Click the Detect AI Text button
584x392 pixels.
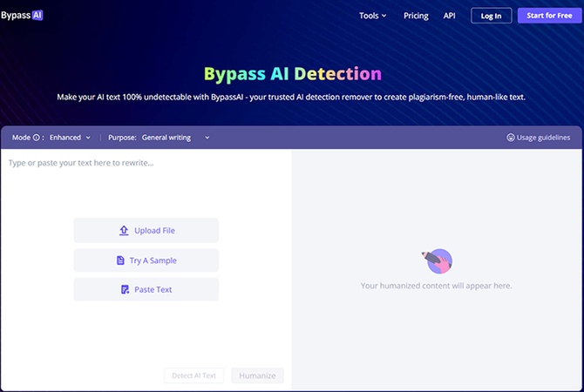[x=194, y=375]
